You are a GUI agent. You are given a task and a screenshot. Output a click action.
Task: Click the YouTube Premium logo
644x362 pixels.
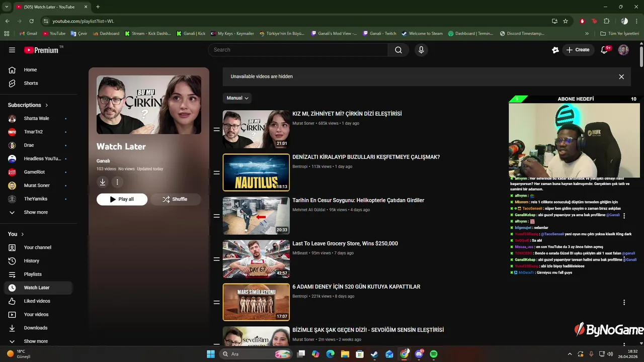[41, 50]
